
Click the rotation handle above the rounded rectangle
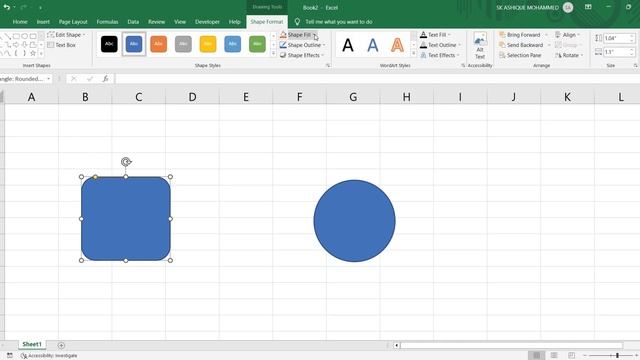[126, 162]
